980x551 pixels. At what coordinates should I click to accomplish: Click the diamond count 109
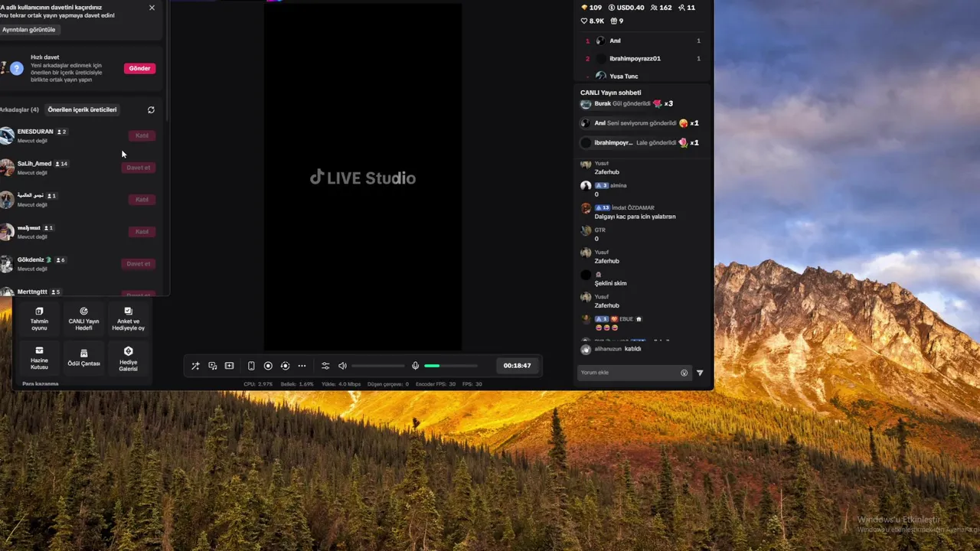(x=591, y=8)
